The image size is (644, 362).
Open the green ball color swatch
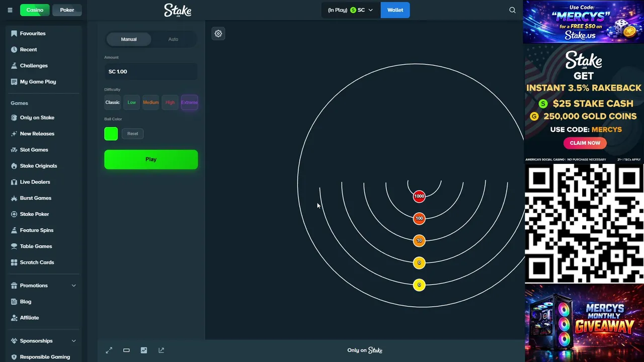pos(111,134)
